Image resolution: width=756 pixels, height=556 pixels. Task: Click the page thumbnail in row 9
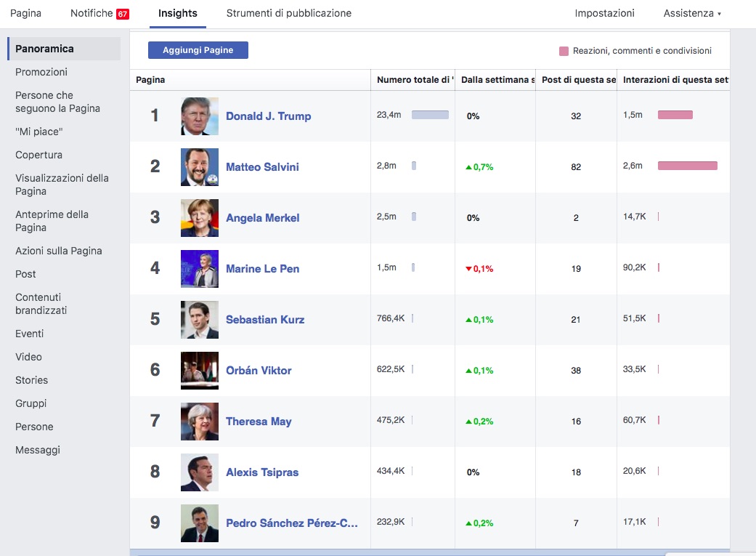pos(200,523)
